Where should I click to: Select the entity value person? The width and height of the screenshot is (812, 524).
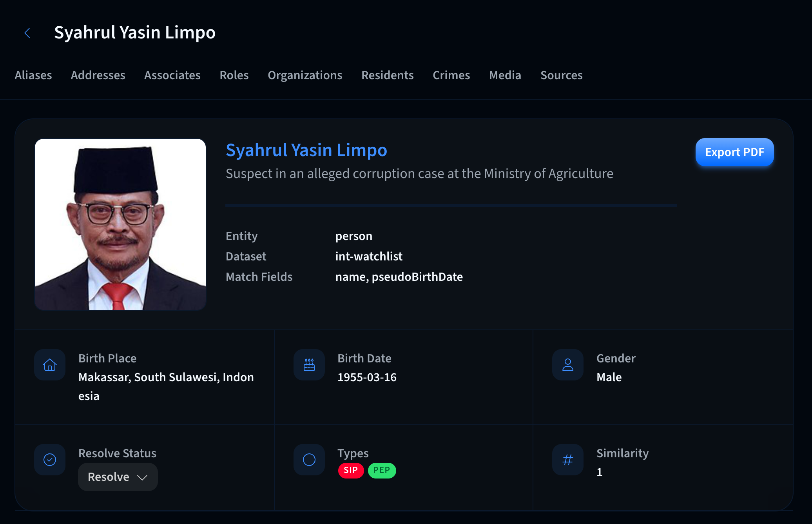click(x=354, y=236)
